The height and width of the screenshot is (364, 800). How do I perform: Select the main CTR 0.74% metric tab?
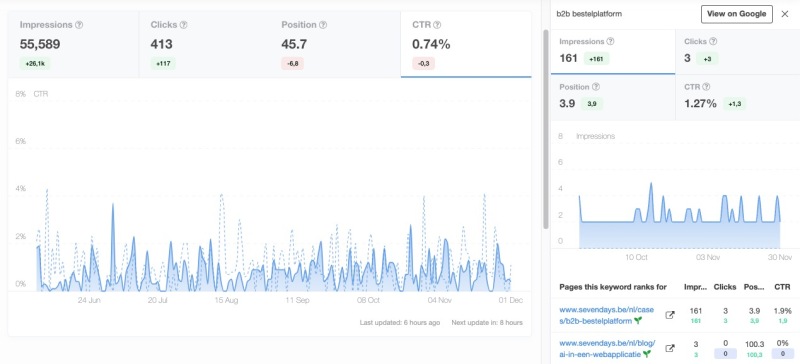click(x=466, y=45)
